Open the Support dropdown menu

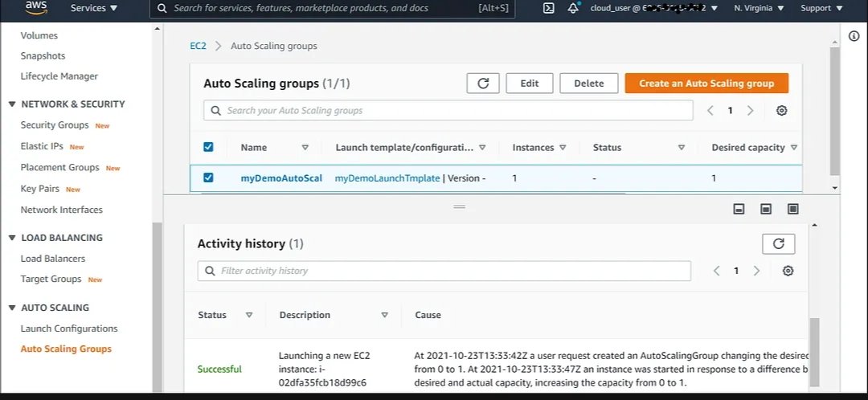[x=821, y=8]
